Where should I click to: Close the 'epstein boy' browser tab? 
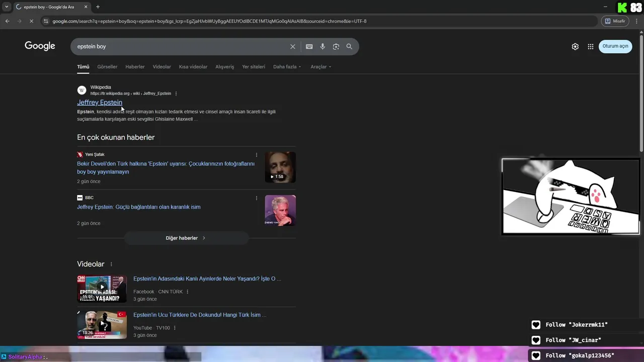pos(86,7)
